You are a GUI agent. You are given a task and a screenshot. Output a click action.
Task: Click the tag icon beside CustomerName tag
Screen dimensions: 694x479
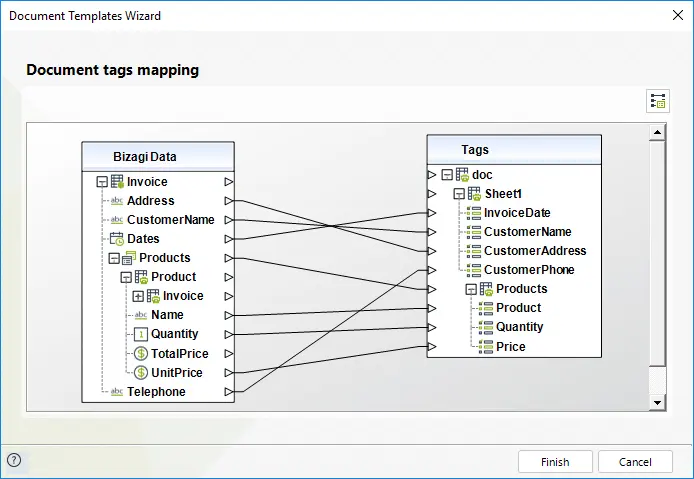(x=474, y=232)
